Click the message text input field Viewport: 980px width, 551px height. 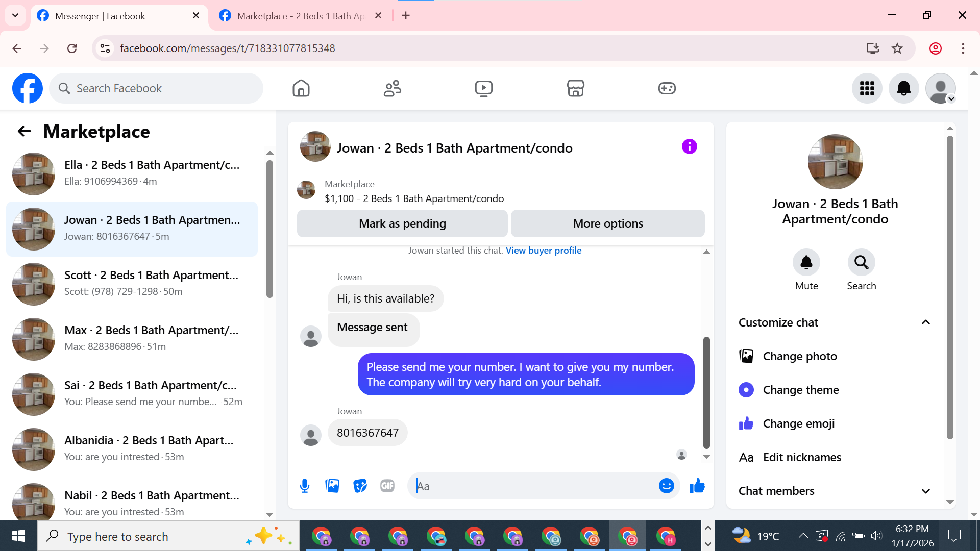point(531,486)
